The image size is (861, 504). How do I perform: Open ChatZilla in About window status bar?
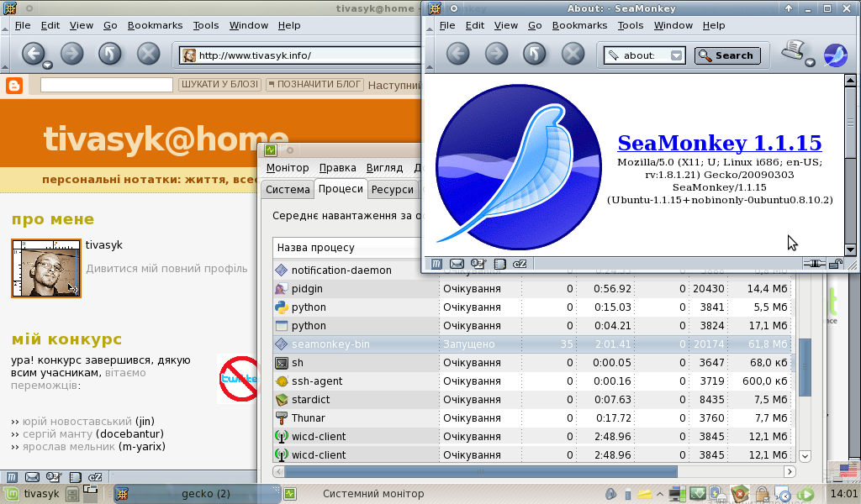pos(520,264)
